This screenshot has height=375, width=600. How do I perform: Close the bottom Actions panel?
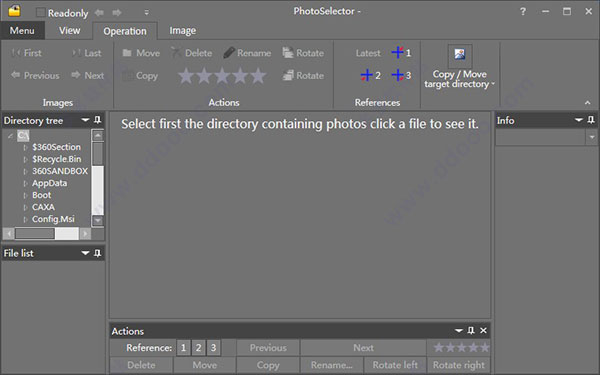[x=483, y=330]
